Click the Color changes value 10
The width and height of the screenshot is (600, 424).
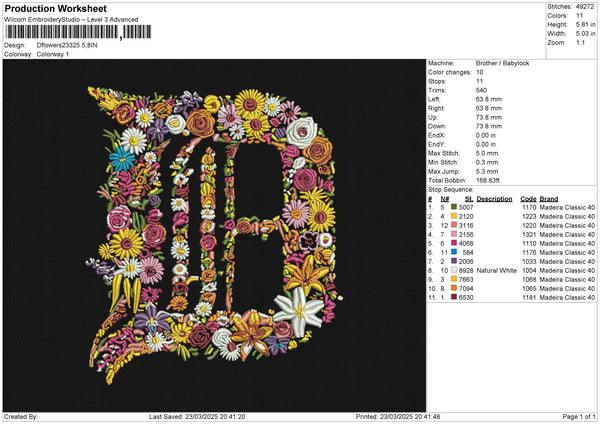pos(479,72)
